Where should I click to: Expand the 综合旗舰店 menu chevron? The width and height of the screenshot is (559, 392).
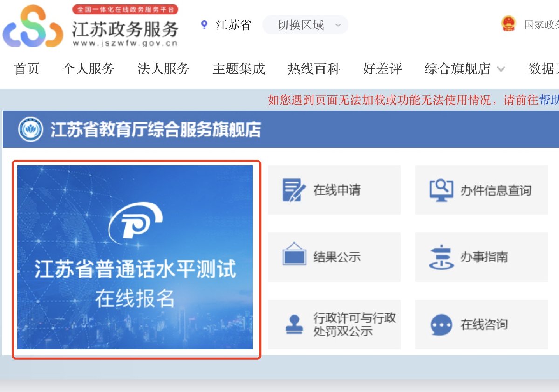pyautogui.click(x=501, y=69)
